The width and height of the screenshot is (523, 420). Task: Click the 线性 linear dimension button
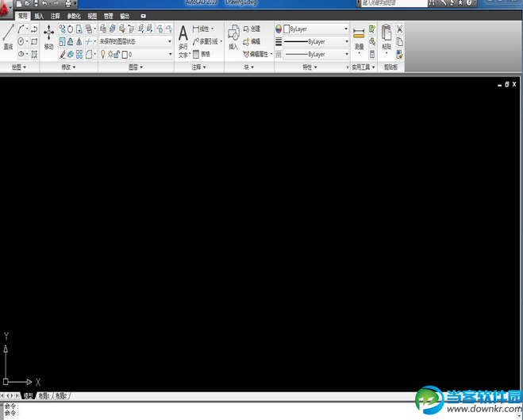click(x=203, y=29)
